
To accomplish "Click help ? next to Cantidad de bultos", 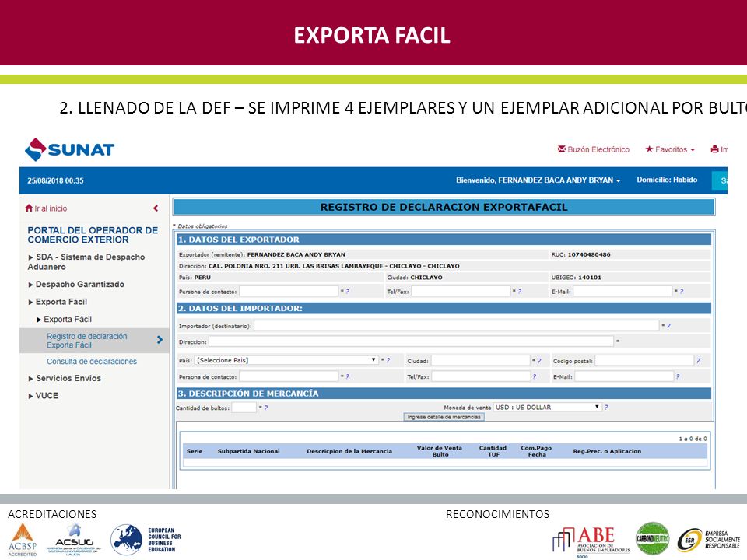I will point(266,408).
